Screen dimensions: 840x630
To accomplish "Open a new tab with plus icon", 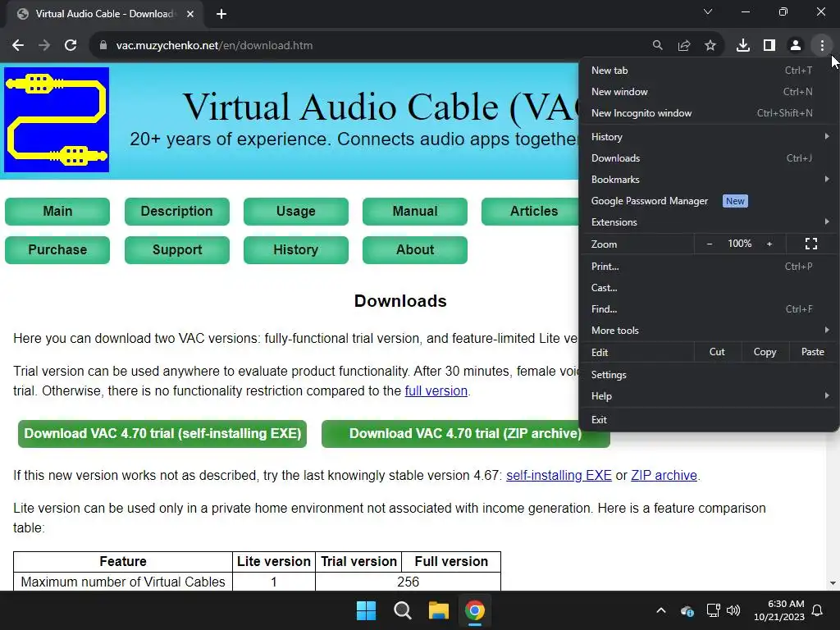I will click(221, 14).
